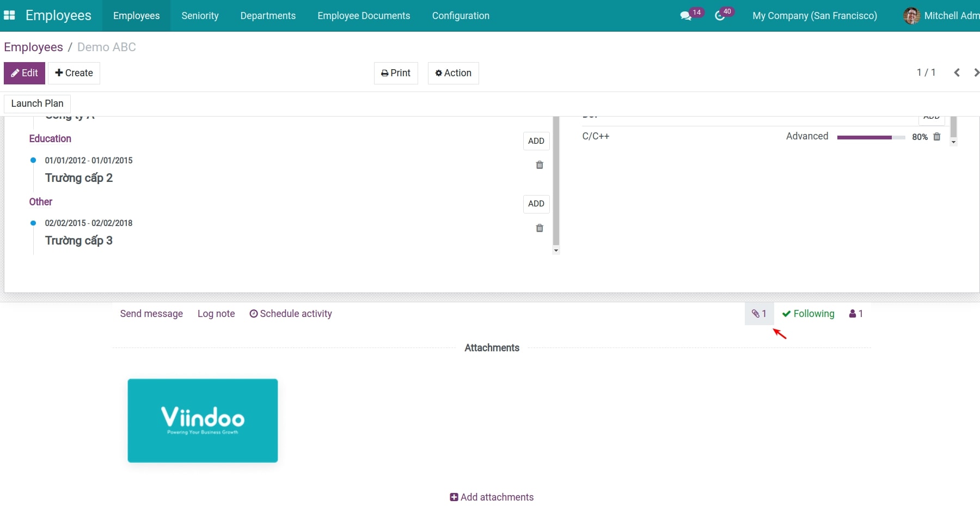This screenshot has height=512, width=980.
Task: Show the followers list
Action: click(x=856, y=314)
